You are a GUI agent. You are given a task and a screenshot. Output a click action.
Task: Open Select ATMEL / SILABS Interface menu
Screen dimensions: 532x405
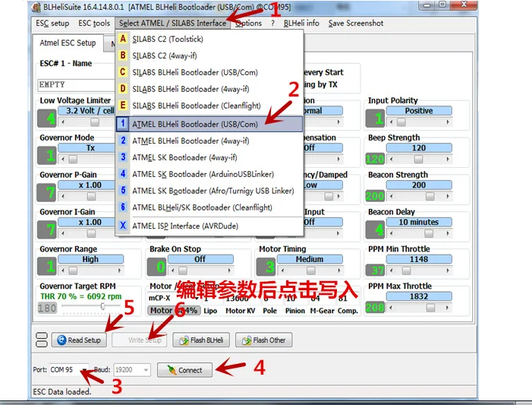(x=172, y=23)
